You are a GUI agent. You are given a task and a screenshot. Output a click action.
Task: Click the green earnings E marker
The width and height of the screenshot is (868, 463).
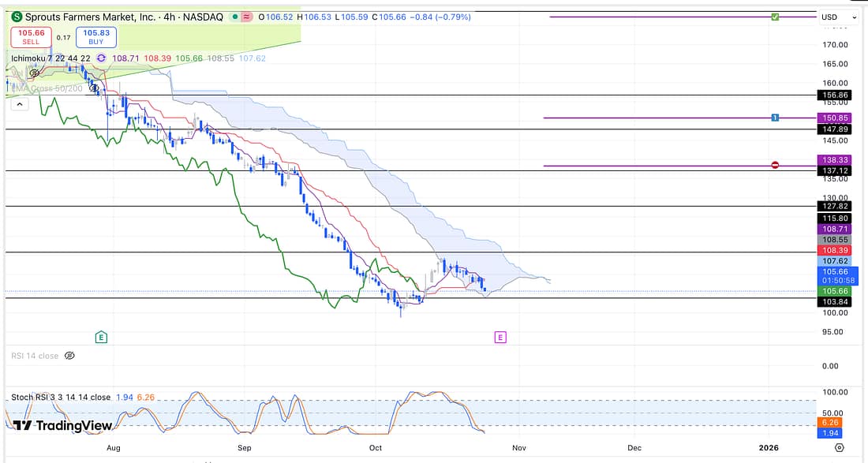tap(101, 337)
